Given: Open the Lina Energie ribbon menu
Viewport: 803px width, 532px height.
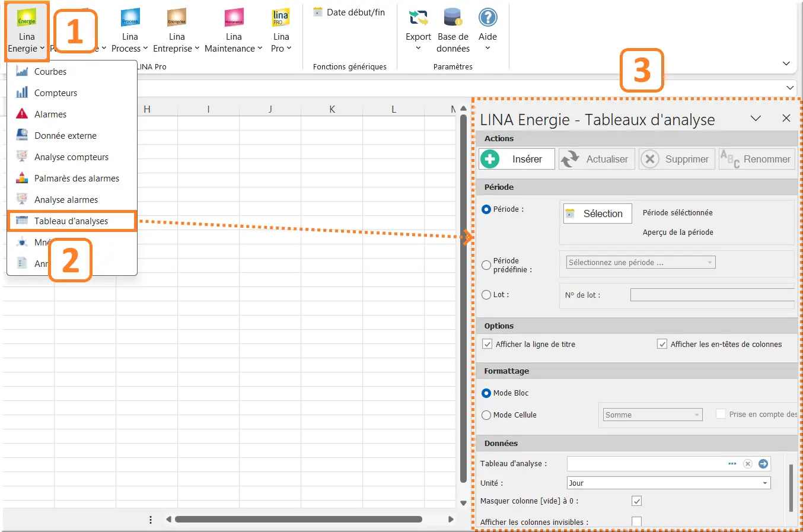Looking at the screenshot, I should coord(27,31).
